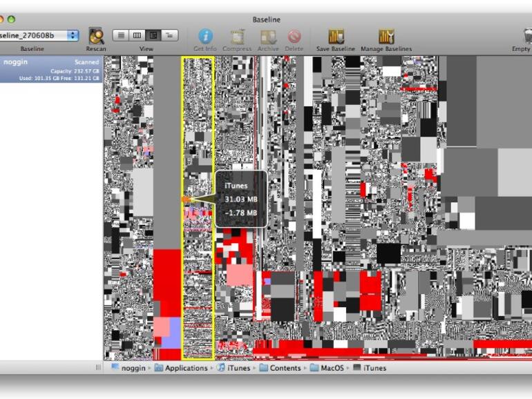Click the green zoom window button
532x399 pixels.
12,19
